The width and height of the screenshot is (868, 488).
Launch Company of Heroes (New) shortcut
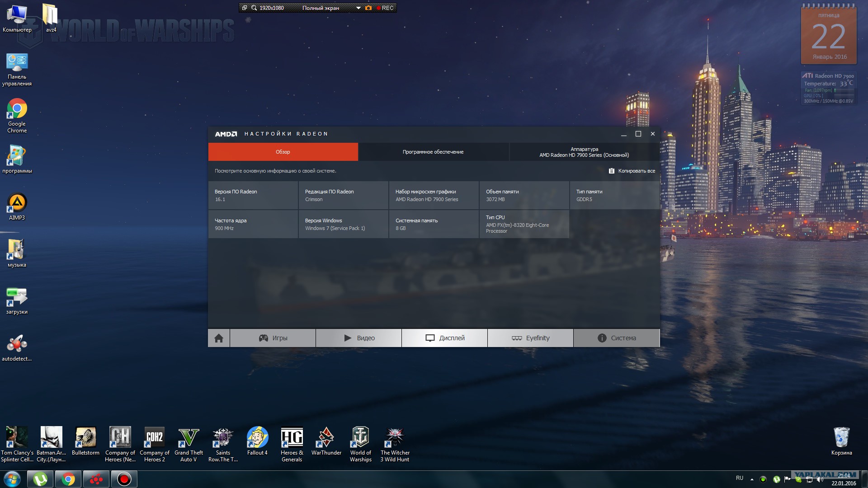(120, 444)
